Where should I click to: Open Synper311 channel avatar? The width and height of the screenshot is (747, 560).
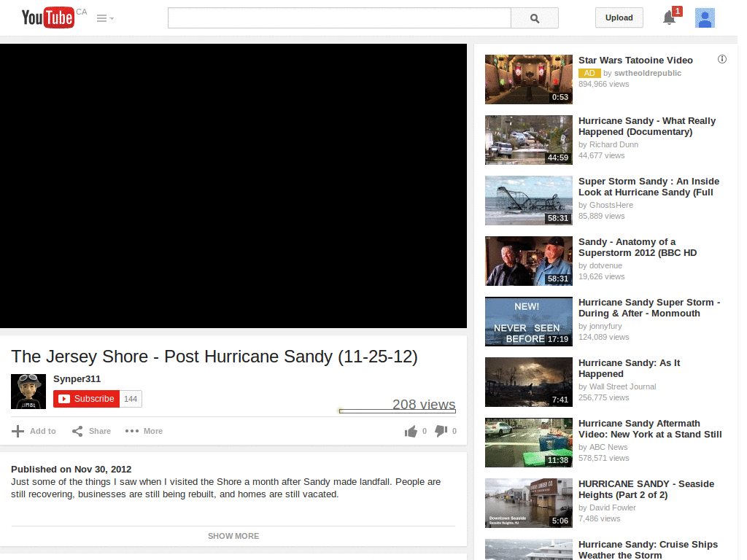pos(28,392)
